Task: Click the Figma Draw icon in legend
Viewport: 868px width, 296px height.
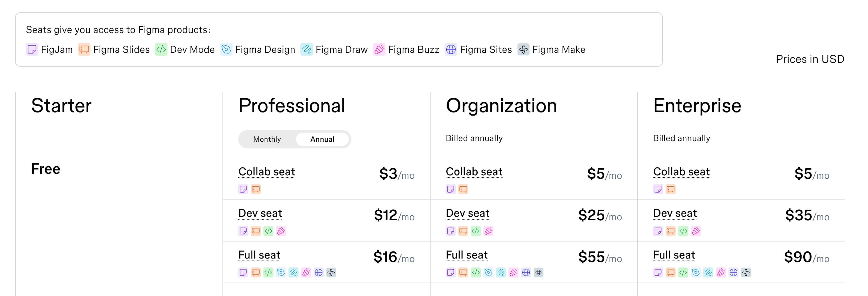Action: [x=307, y=49]
